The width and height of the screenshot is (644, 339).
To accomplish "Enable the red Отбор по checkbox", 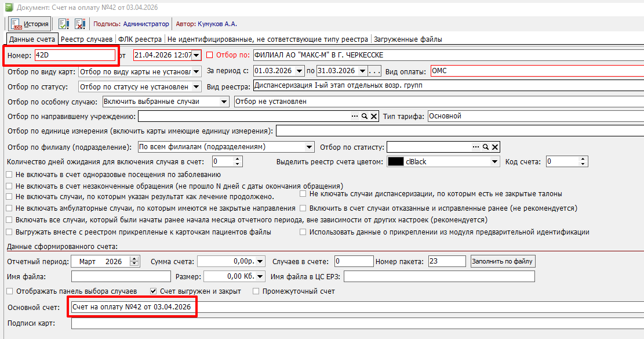I will pyautogui.click(x=210, y=55).
